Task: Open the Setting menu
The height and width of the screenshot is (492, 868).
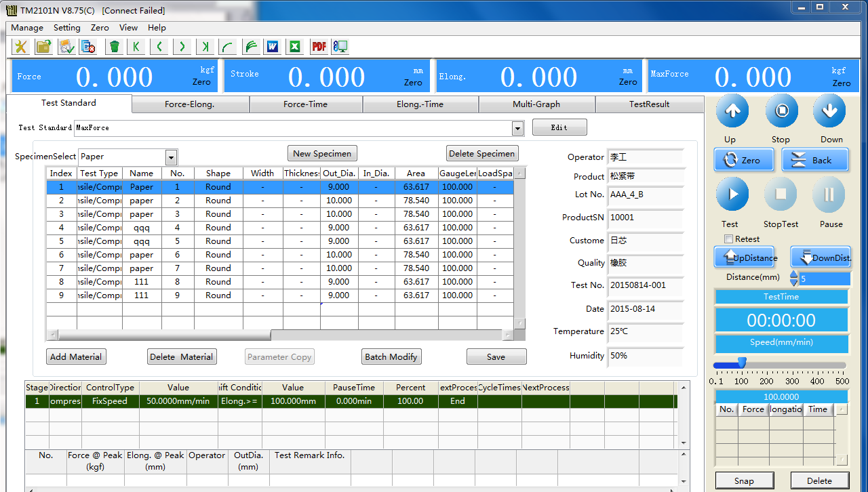Action: pos(66,28)
